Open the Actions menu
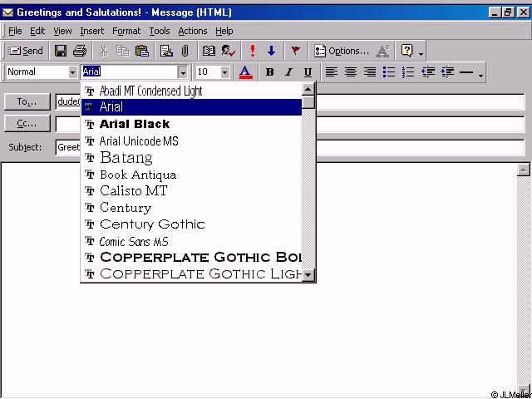The image size is (532, 399). coord(193,32)
